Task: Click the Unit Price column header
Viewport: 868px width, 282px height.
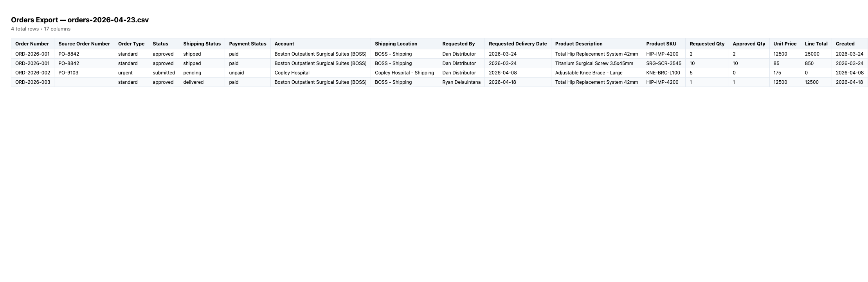Action: click(785, 44)
